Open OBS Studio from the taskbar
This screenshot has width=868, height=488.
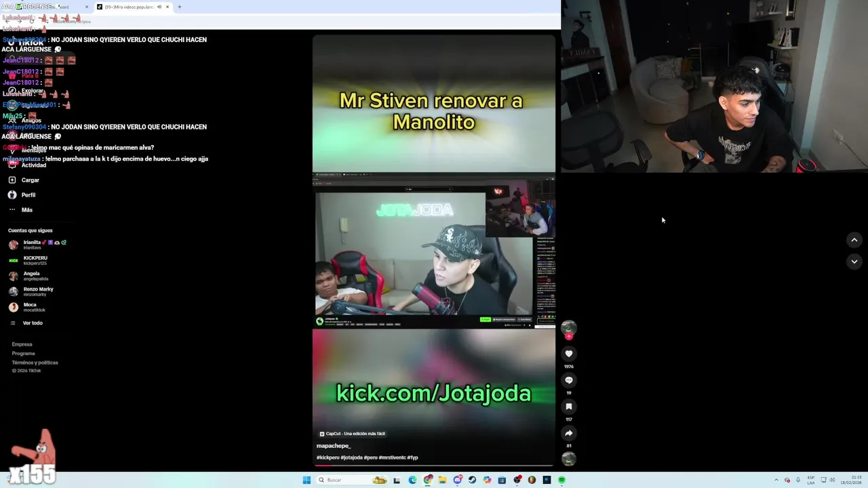[517, 480]
